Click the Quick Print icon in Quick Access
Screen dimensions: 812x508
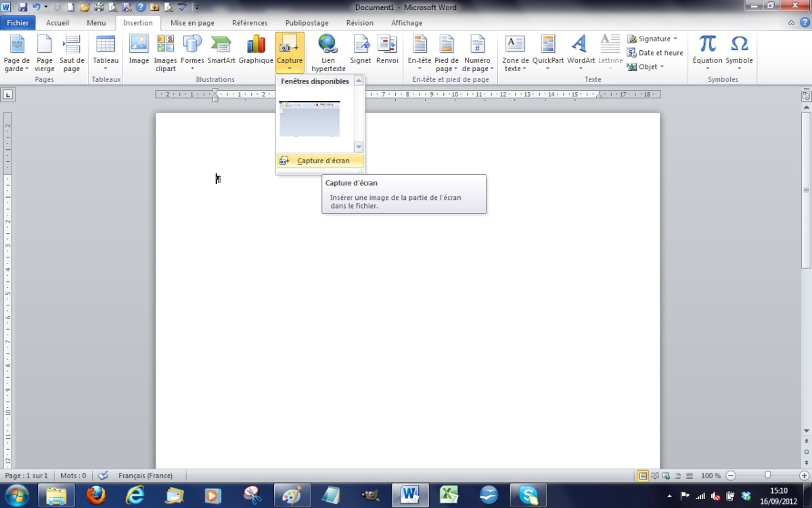[x=99, y=7]
